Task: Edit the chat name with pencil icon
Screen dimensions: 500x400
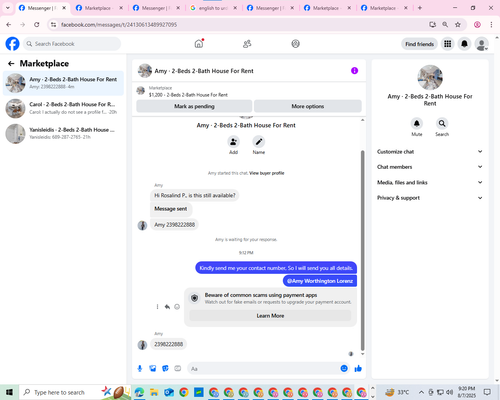Action: [x=259, y=142]
